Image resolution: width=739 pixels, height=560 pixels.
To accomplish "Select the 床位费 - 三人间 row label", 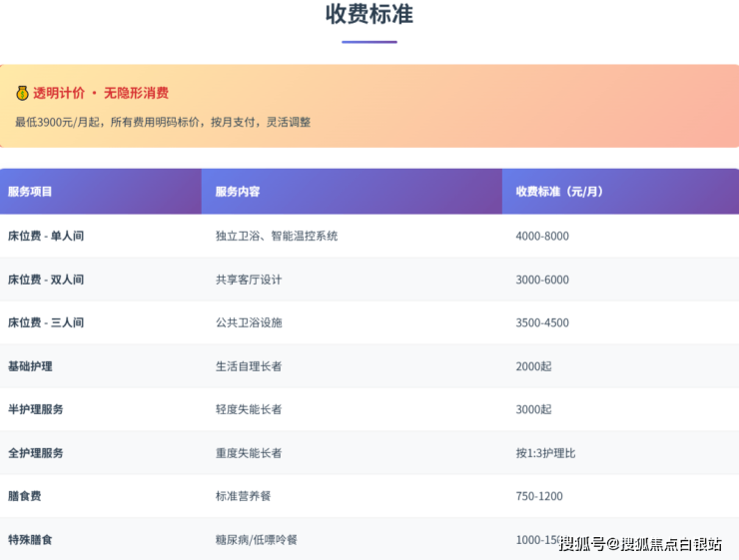I will click(x=46, y=323).
